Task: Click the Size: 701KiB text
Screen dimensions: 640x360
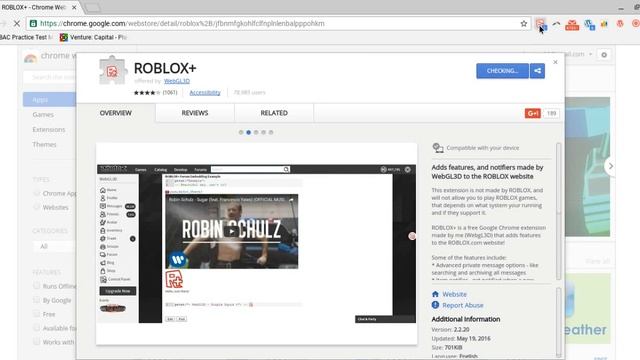Action: [447, 347]
